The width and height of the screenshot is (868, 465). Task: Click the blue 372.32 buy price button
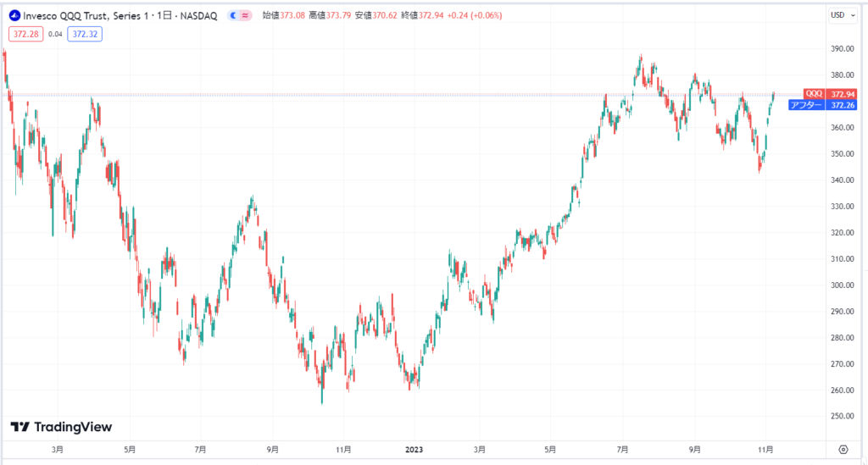click(x=85, y=34)
